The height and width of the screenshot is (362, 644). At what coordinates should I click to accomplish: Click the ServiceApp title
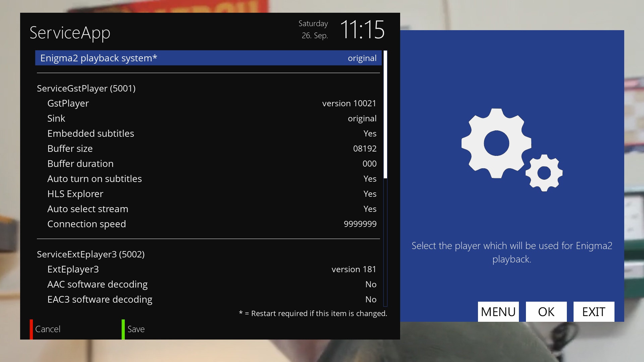point(70,33)
